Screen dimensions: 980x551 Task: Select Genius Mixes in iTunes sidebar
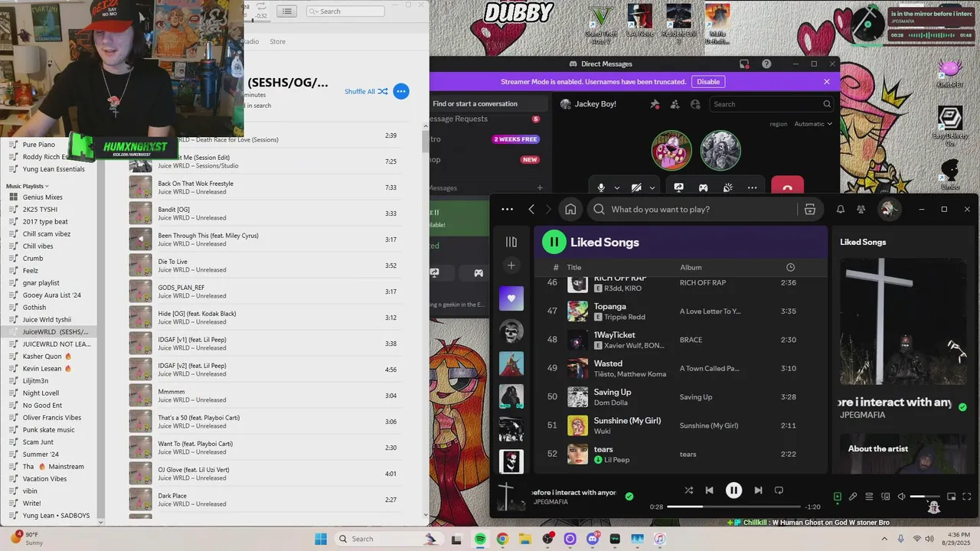(x=42, y=197)
